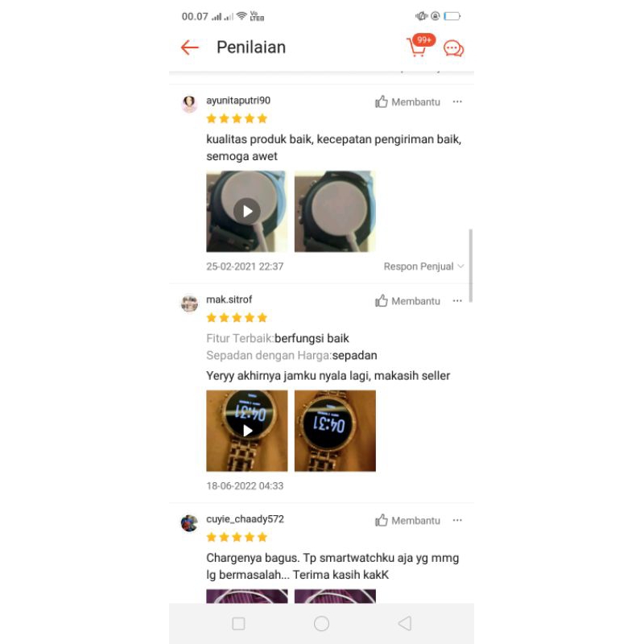
Task: Click the username cuyie_chaady572
Action: pyautogui.click(x=245, y=519)
